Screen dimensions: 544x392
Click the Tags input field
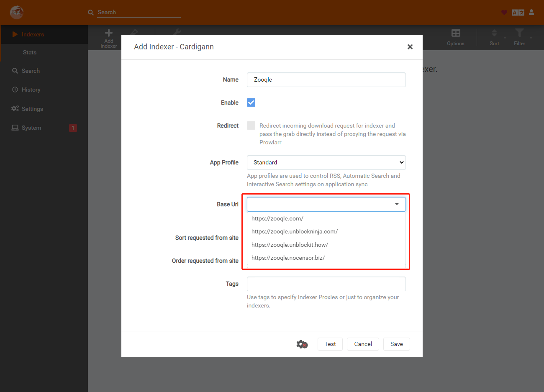(x=326, y=284)
